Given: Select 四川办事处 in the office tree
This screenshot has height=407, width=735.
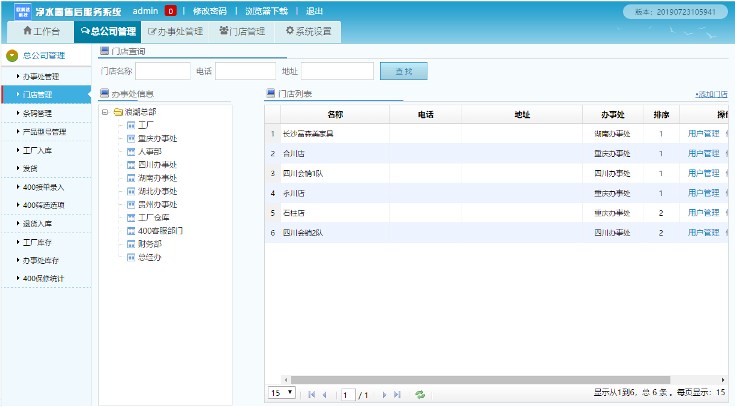Looking at the screenshot, I should [x=158, y=164].
